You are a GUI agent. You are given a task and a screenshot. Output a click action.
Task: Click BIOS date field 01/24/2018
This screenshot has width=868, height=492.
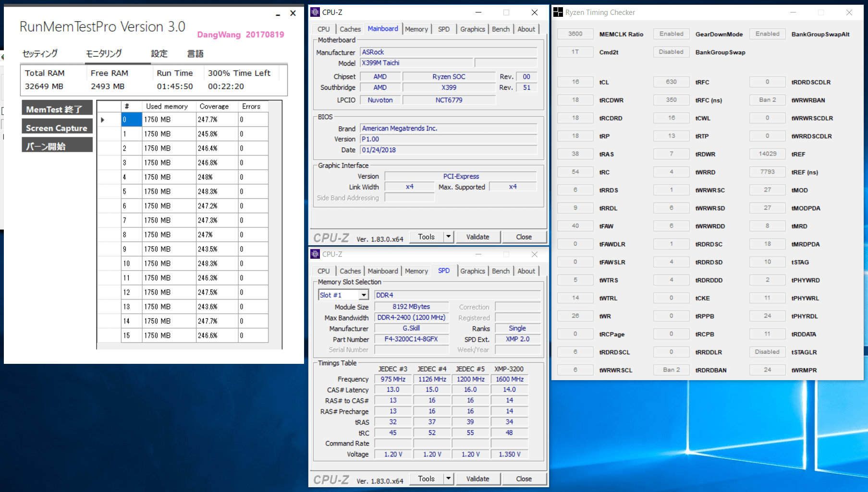coord(449,150)
